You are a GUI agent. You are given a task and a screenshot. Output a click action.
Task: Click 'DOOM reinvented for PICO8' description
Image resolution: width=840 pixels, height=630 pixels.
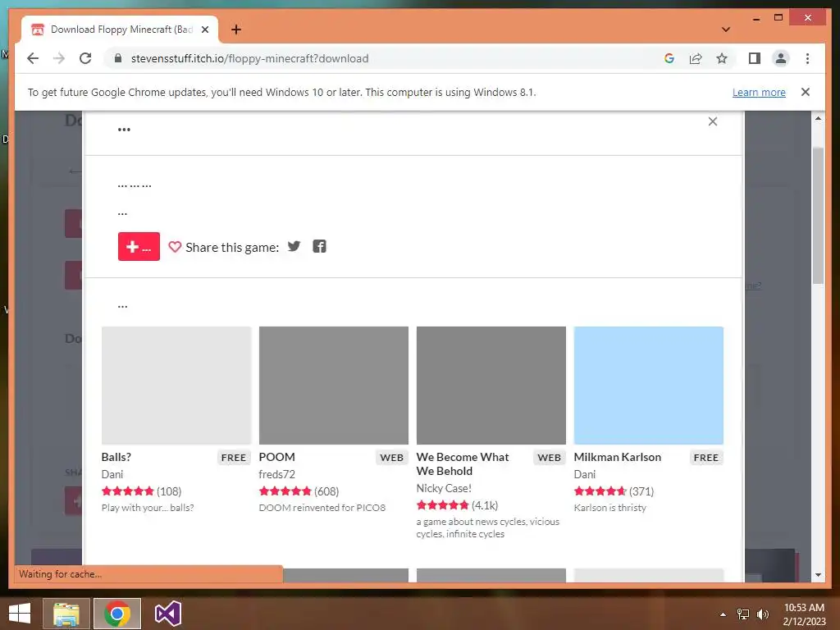pos(322,507)
